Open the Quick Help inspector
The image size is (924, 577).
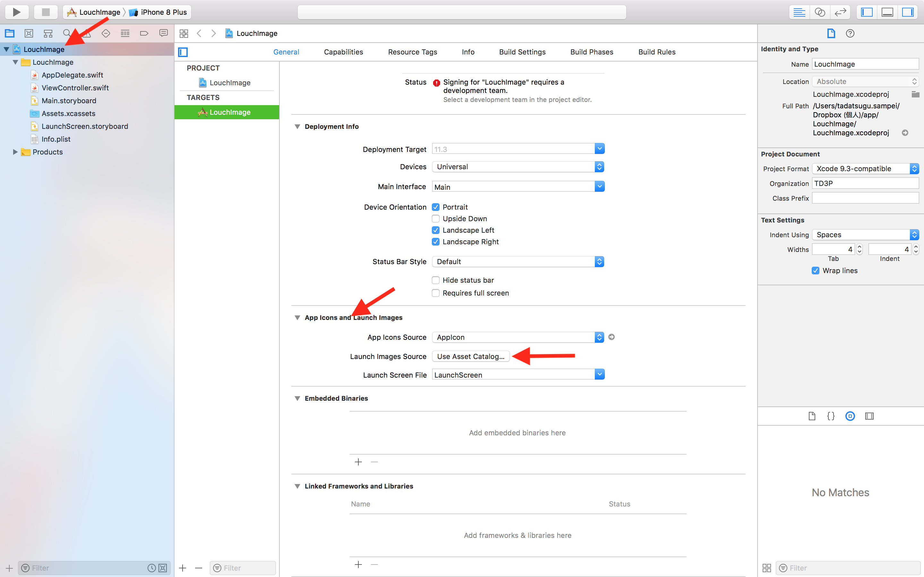[850, 33]
